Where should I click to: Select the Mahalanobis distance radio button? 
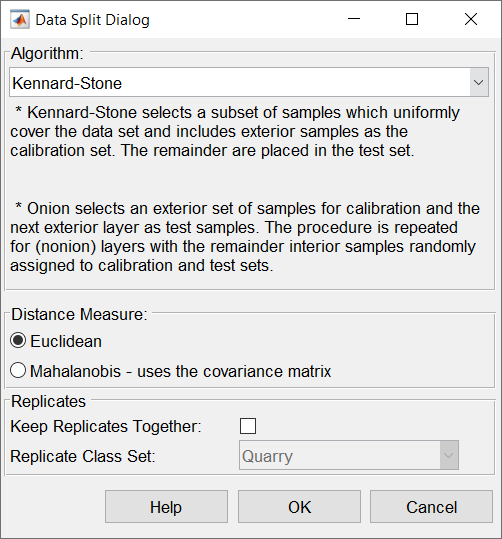(18, 371)
